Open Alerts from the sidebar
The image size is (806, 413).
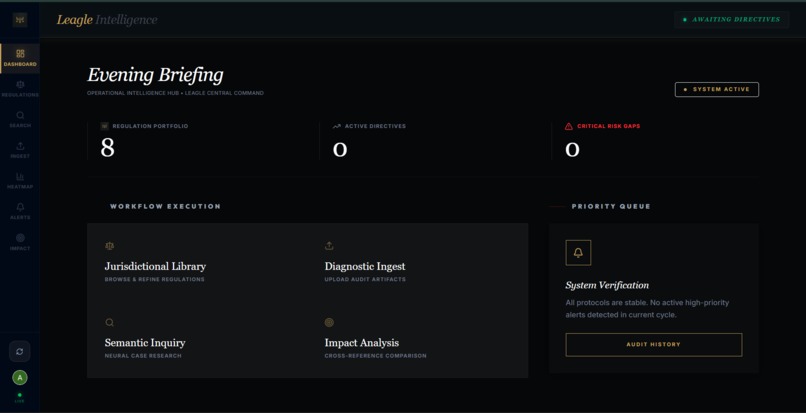pyautogui.click(x=20, y=211)
